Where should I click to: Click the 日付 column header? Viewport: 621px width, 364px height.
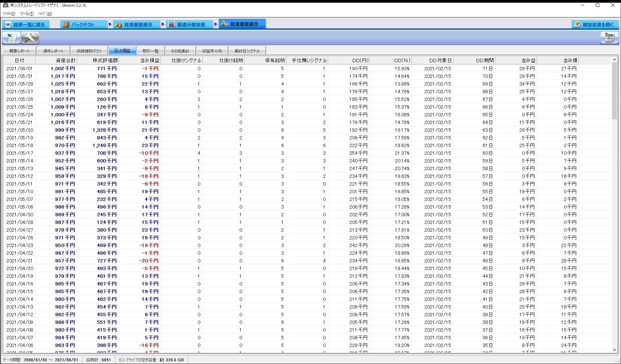tap(19, 60)
